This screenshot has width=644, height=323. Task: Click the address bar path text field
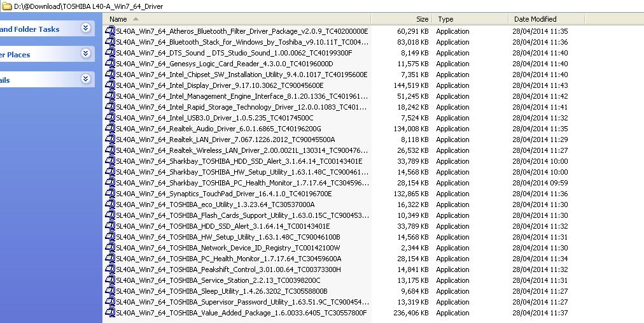tap(88, 6)
